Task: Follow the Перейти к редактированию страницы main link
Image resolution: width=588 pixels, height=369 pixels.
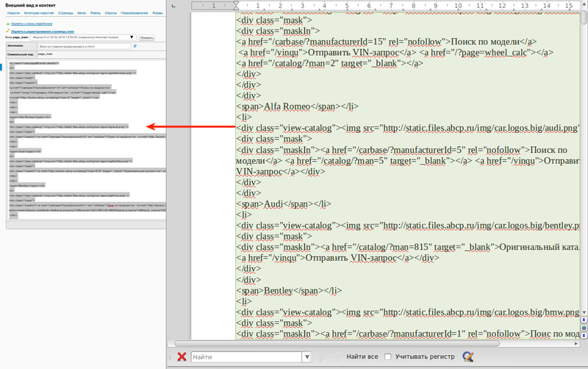Action: click(x=43, y=32)
